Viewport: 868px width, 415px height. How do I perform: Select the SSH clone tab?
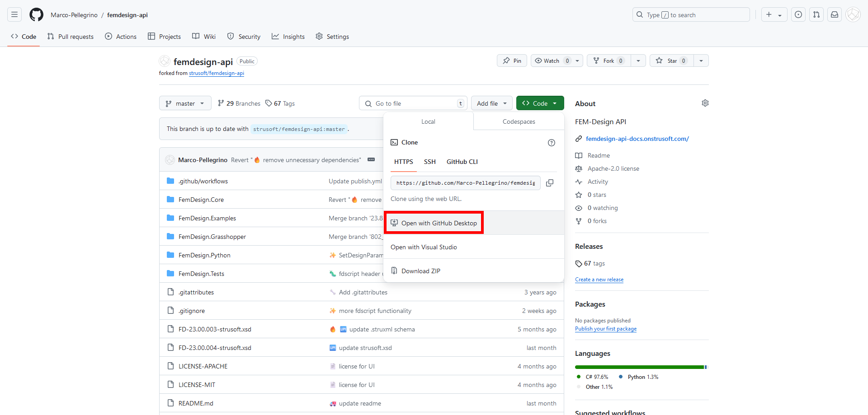[429, 162]
